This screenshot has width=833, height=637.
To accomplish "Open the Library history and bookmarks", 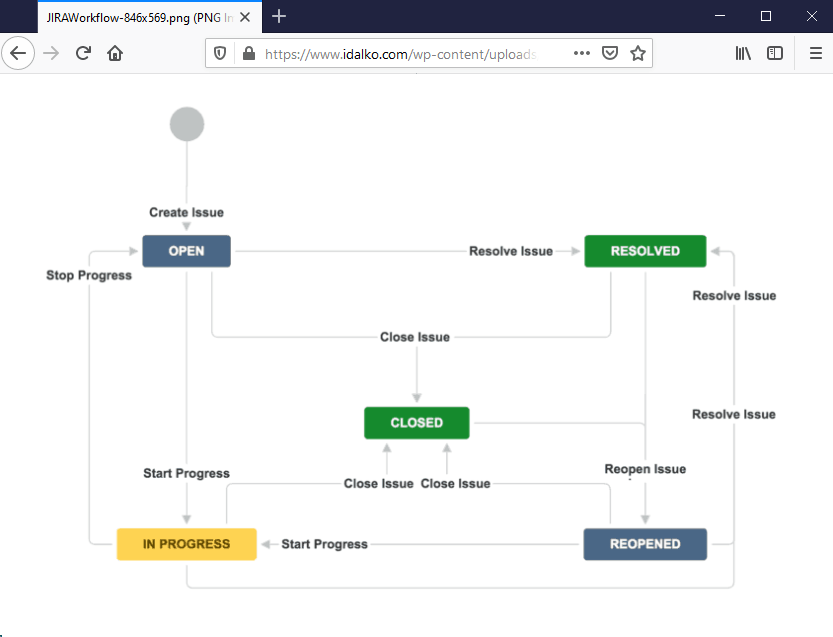I will 743,54.
